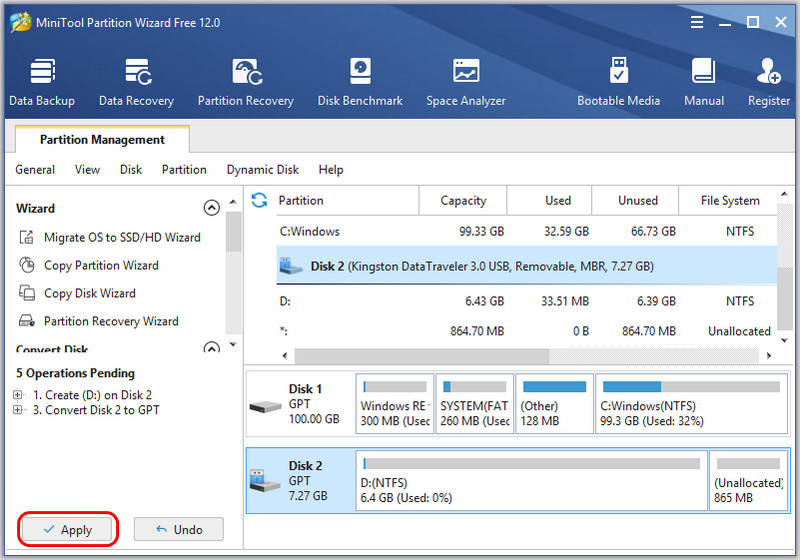Start Migrate OS to SSD/HD Wizard
Image resolution: width=800 pixels, height=560 pixels.
coord(122,237)
